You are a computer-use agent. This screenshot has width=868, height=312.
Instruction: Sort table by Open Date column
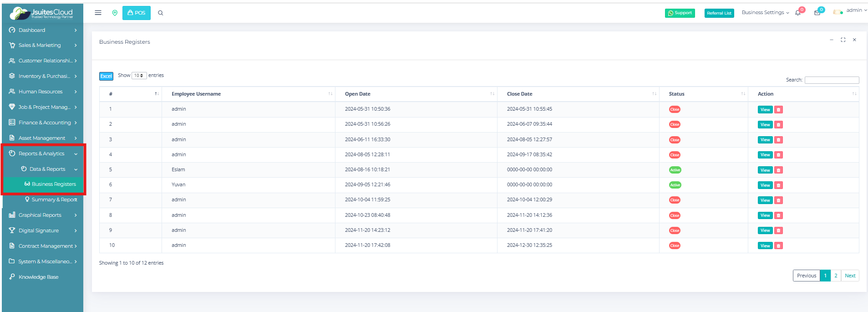point(416,94)
